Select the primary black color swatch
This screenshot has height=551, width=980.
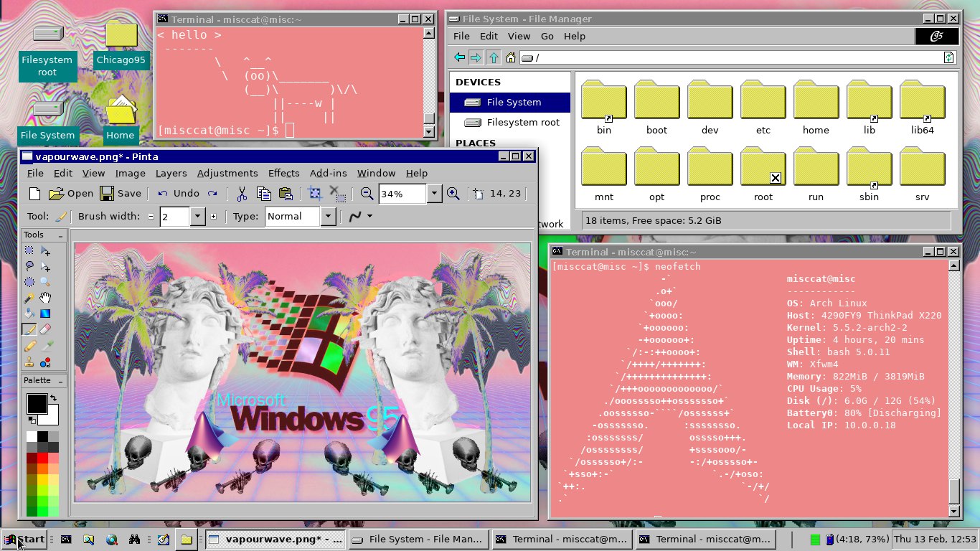point(37,404)
